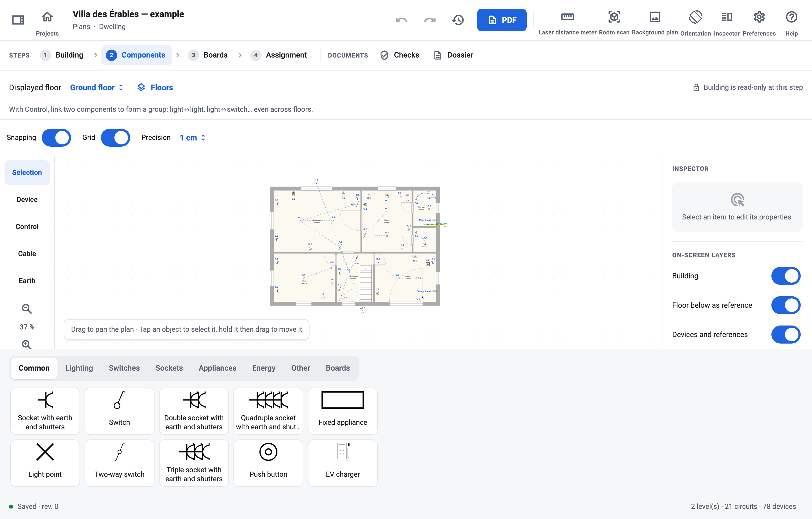The image size is (812, 519).
Task: Zoom out with the magnifier minus icon
Action: 27,308
